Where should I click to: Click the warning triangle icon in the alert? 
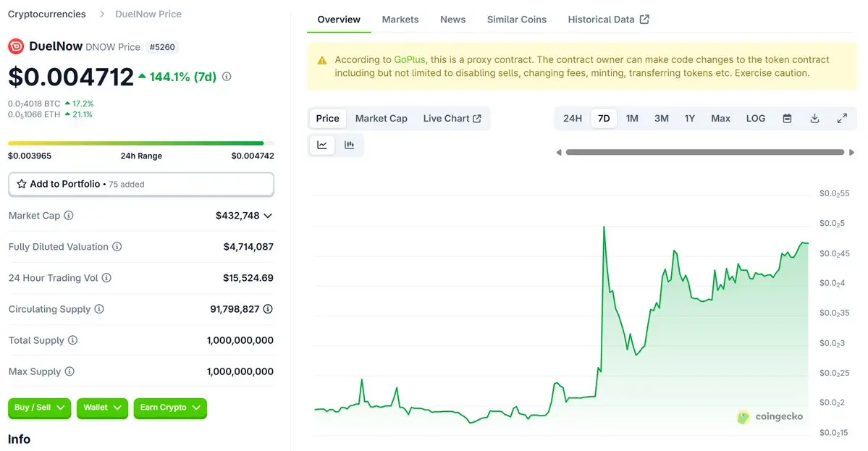322,61
